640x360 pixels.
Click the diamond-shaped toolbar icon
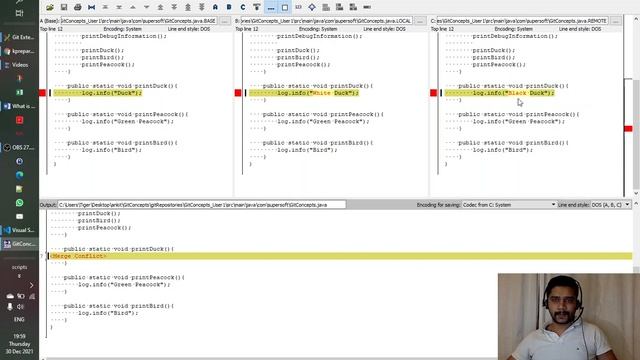[x=312, y=7]
